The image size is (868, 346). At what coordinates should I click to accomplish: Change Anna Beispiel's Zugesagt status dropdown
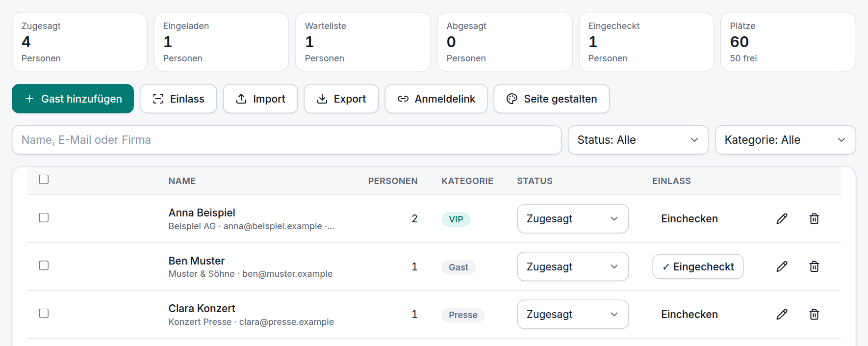[x=573, y=219]
